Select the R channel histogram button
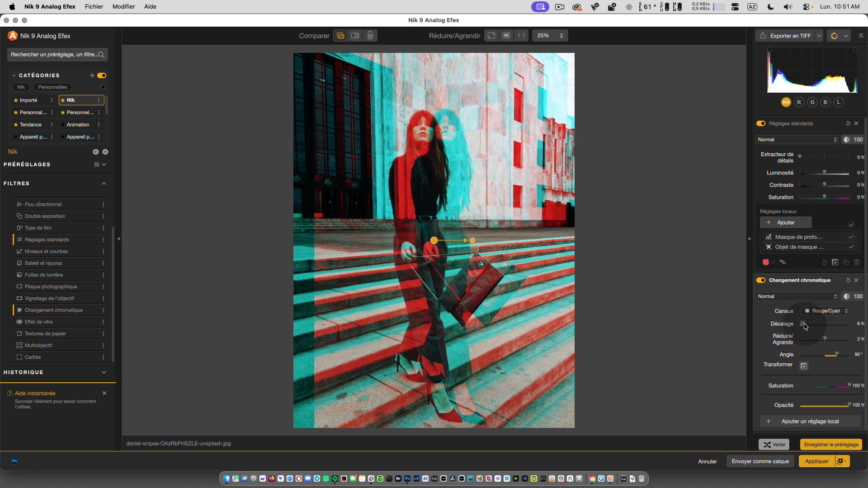The width and height of the screenshot is (868, 488). click(x=799, y=103)
